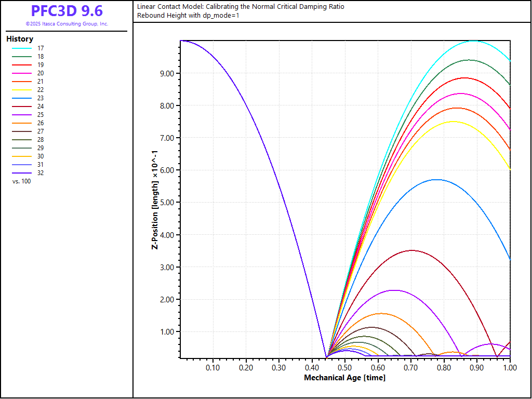Select the red legend swatch for history 19
The image size is (532, 399).
(21, 65)
